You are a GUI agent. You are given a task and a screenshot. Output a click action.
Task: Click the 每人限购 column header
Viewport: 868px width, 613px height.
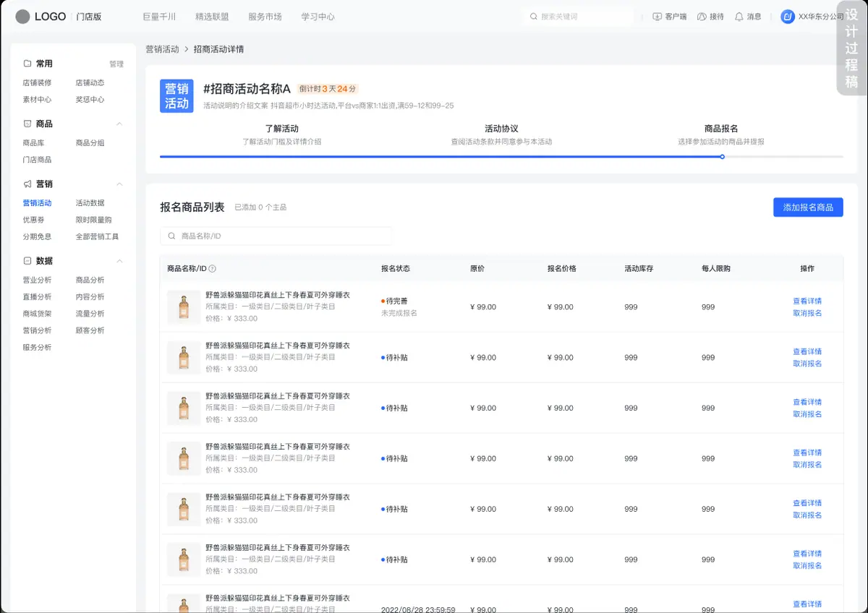pos(716,268)
